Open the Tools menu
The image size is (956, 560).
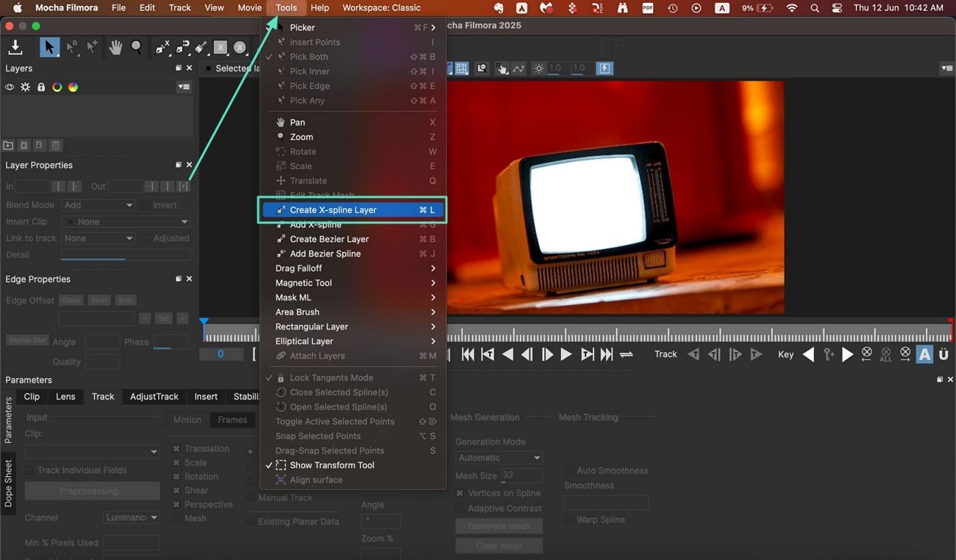tap(286, 8)
